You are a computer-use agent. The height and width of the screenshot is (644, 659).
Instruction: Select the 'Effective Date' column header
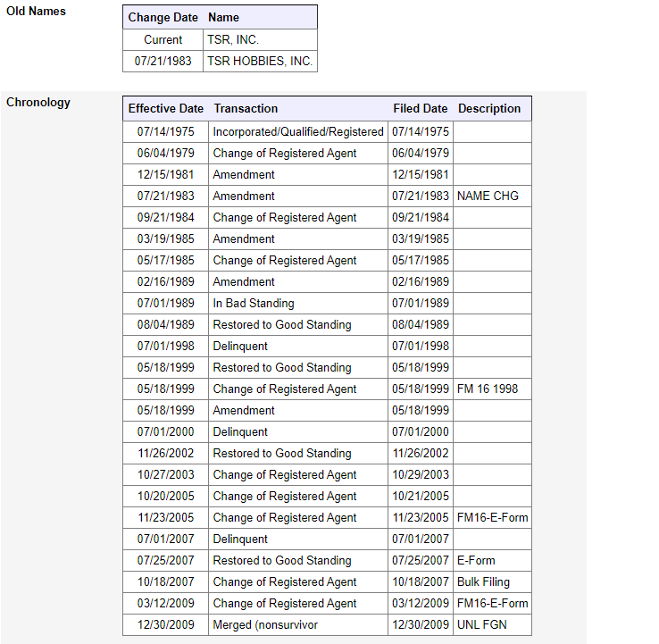point(166,109)
